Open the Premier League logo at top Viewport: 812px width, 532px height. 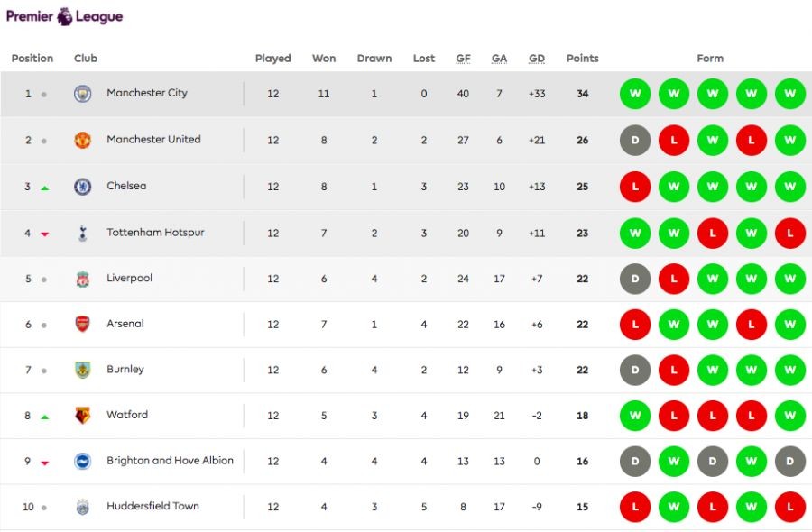click(x=64, y=16)
